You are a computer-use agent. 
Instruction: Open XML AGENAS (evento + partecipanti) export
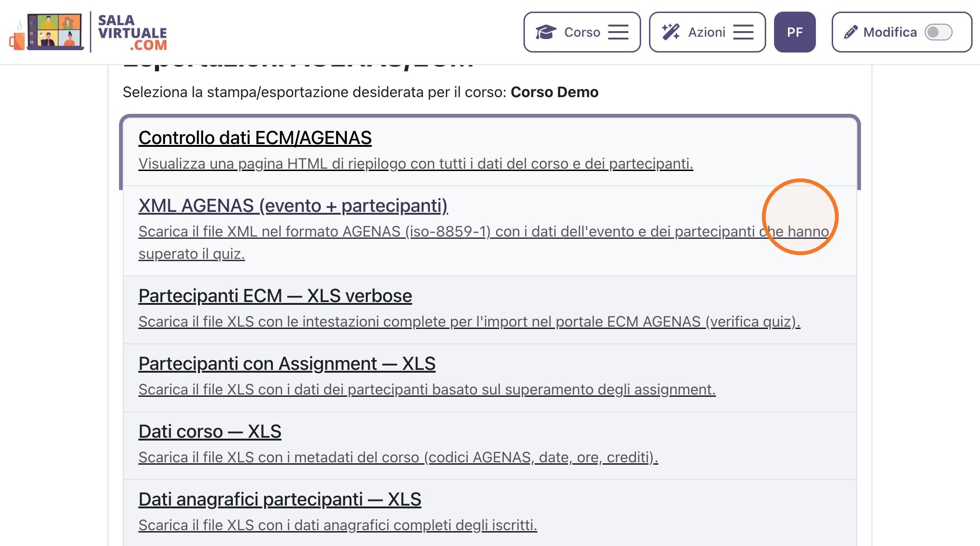[293, 206]
